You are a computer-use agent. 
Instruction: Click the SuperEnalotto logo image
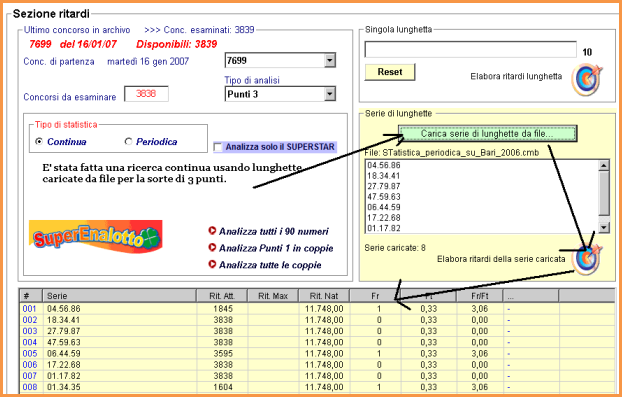[96, 236]
